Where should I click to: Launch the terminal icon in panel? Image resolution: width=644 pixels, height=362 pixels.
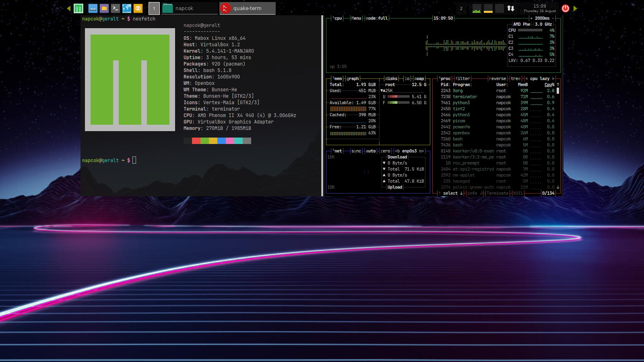click(115, 8)
